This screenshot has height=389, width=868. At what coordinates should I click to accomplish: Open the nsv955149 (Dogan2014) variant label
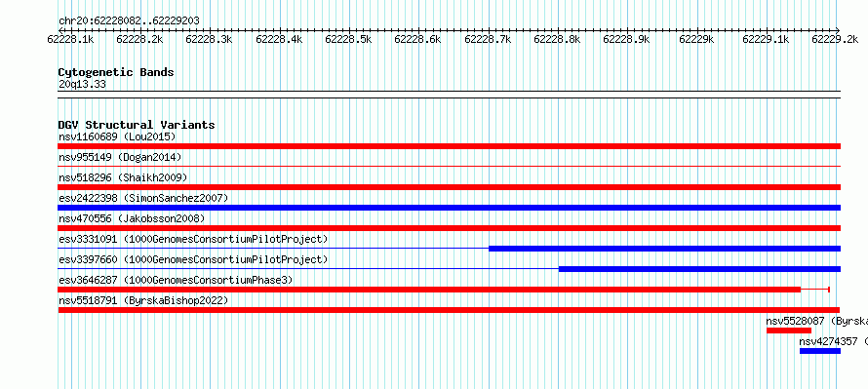(120, 157)
